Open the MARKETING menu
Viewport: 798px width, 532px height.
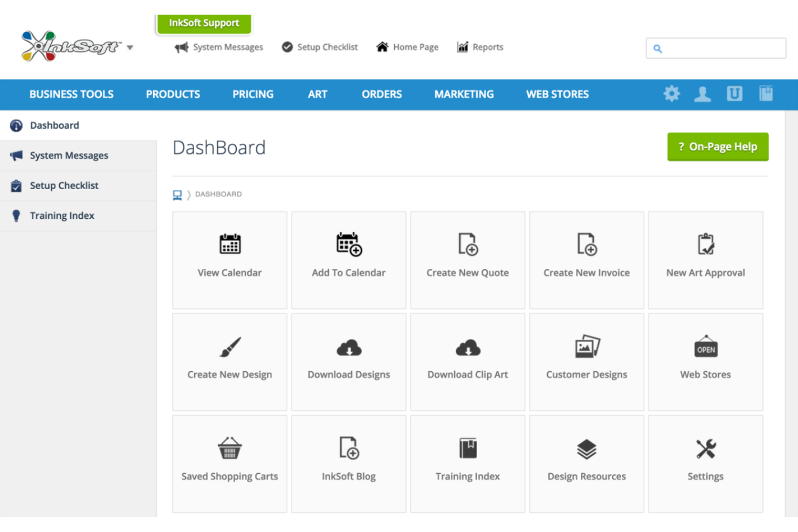coord(464,94)
